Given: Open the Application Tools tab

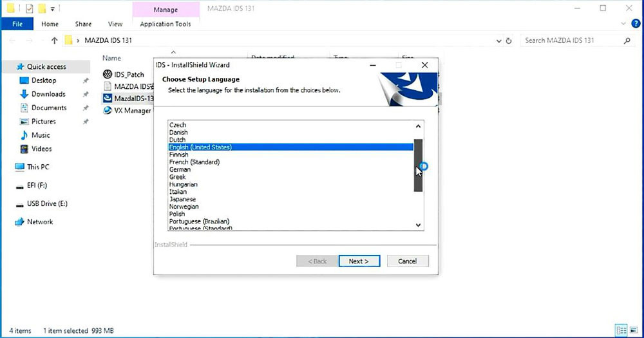Looking at the screenshot, I should click(x=166, y=24).
